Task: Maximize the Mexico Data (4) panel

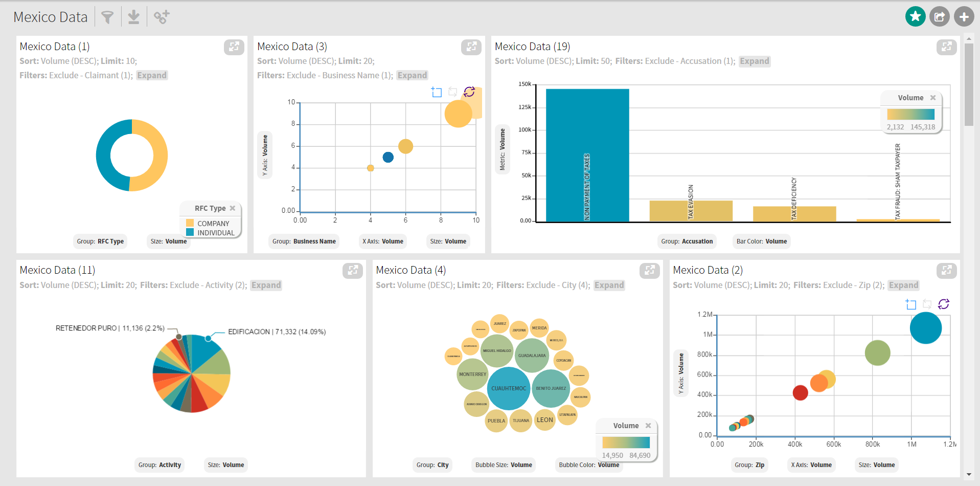Action: click(x=649, y=271)
